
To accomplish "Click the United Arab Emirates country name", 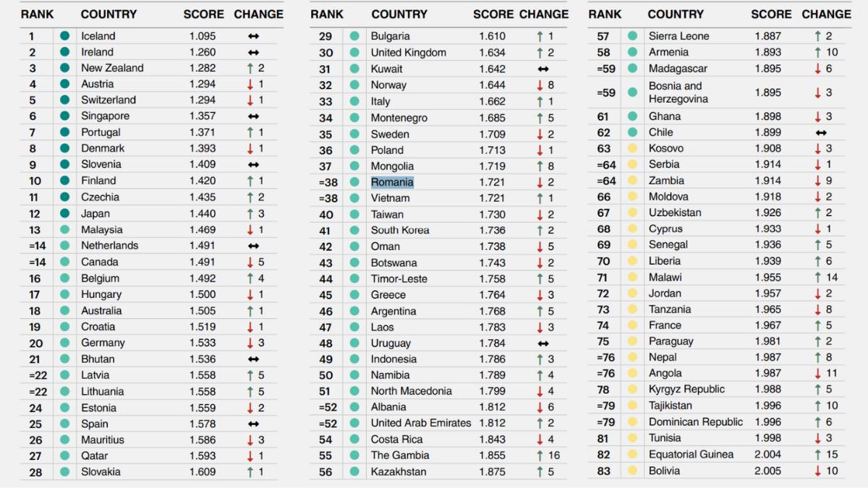I will (x=421, y=423).
